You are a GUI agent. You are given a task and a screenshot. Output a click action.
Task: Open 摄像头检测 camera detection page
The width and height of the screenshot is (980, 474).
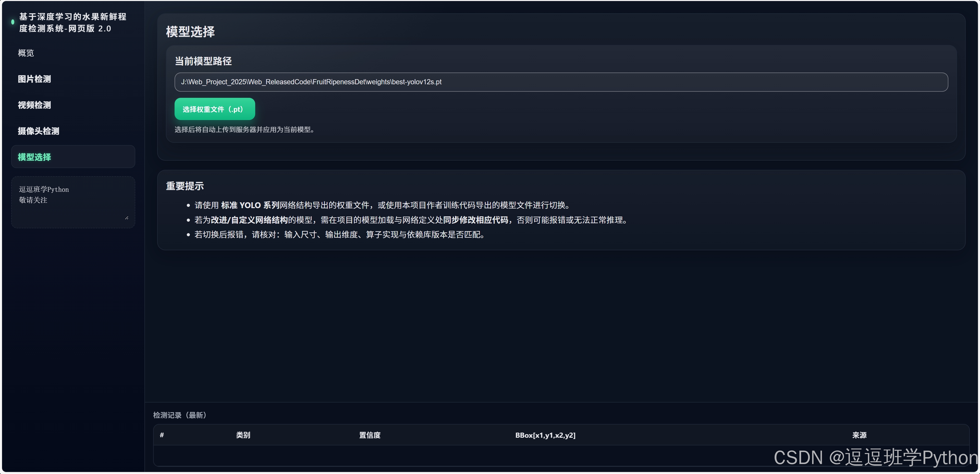[39, 131]
